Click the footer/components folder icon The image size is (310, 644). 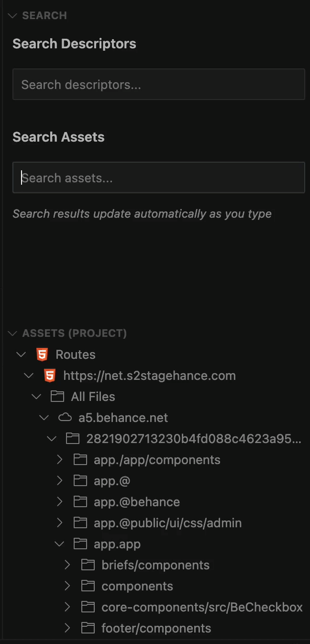click(x=88, y=628)
